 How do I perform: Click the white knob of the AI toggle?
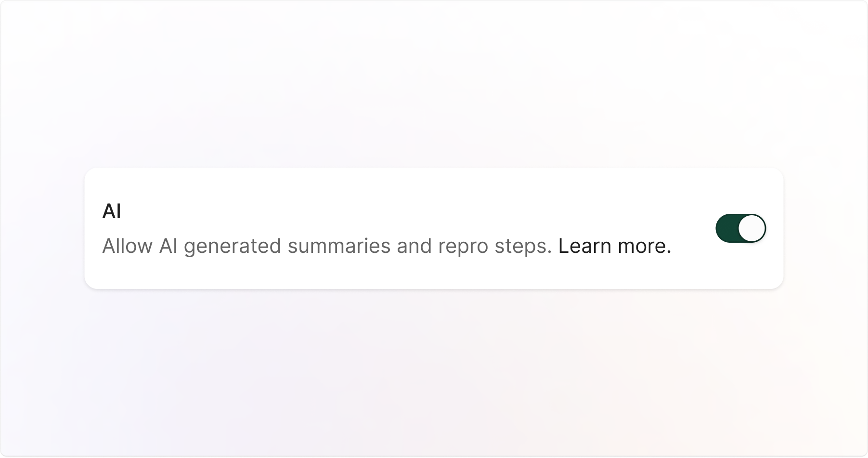pyautogui.click(x=751, y=228)
